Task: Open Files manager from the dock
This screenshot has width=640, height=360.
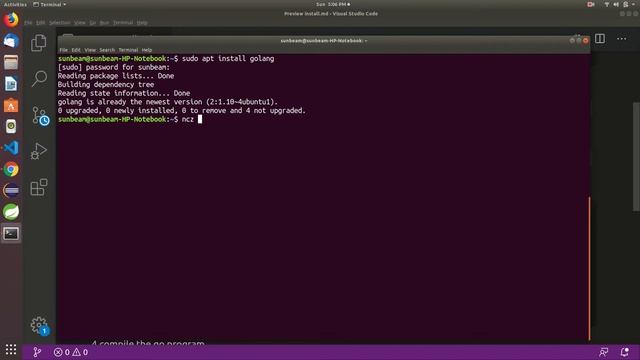Action: point(11,62)
